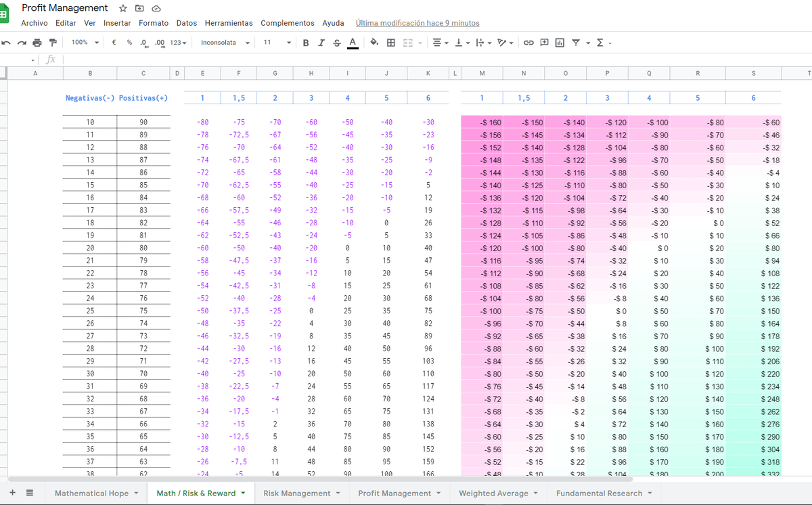Open the Última modificación history link
Screen dimensions: 812x505
point(418,23)
